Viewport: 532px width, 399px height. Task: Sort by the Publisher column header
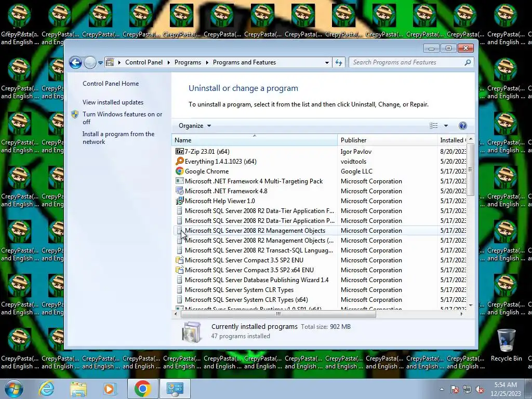pos(387,140)
